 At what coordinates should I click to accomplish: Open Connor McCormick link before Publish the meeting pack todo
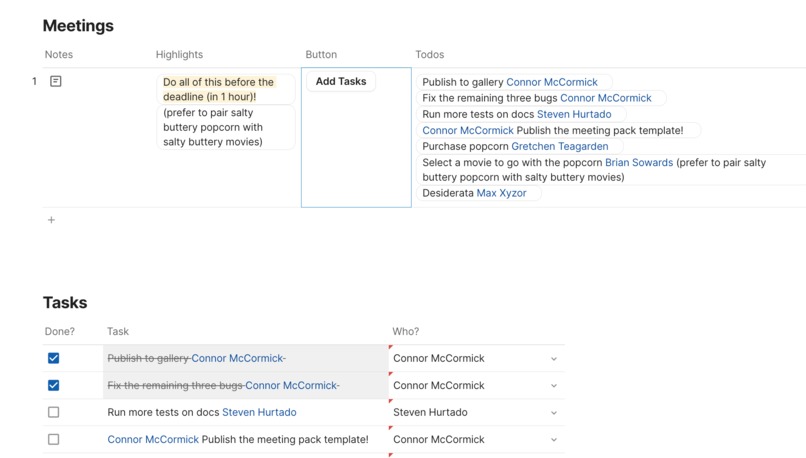pos(468,131)
